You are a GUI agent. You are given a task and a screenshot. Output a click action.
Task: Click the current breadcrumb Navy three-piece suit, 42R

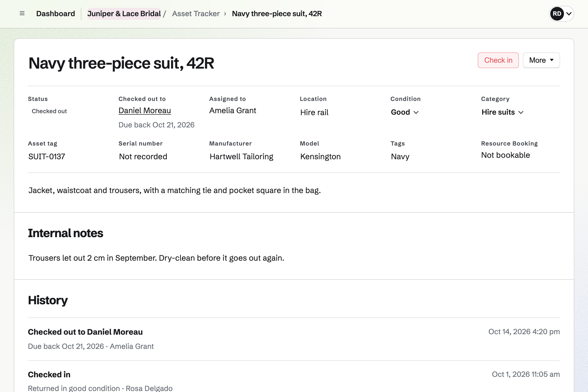coord(277,13)
